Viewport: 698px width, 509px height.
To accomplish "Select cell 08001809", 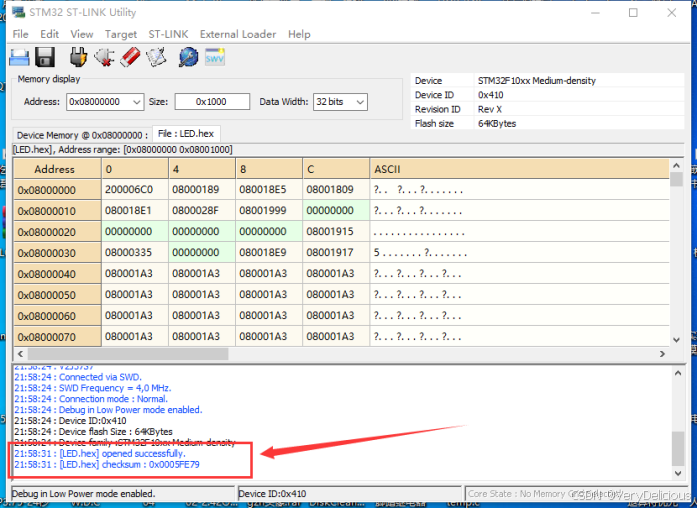I will [336, 190].
